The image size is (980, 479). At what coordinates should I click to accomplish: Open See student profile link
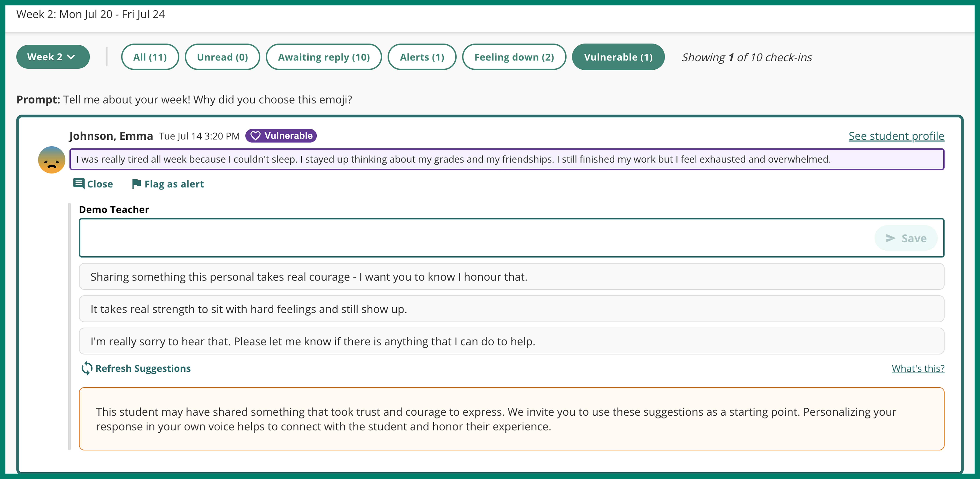click(896, 136)
